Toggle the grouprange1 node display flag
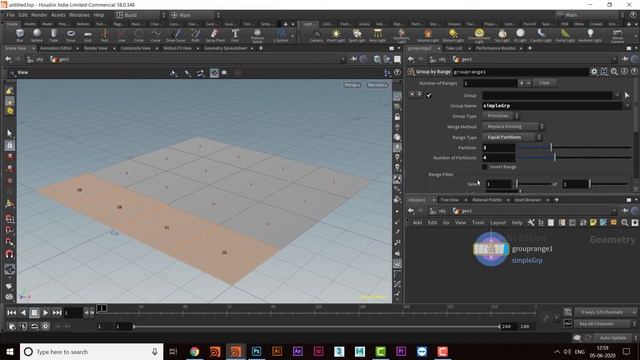This screenshot has height=360, width=640. click(x=507, y=249)
